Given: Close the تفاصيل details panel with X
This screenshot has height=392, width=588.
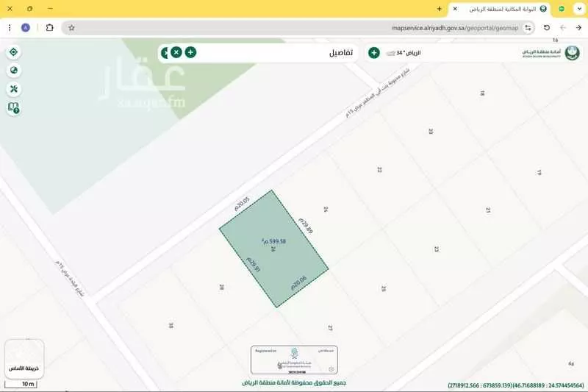Looking at the screenshot, I should pyautogui.click(x=176, y=52).
